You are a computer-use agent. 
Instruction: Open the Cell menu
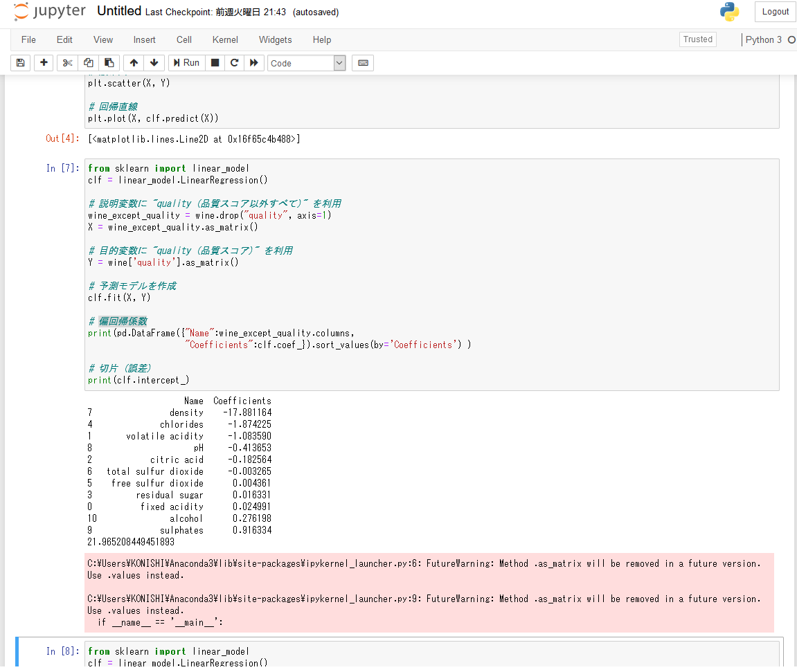(184, 39)
